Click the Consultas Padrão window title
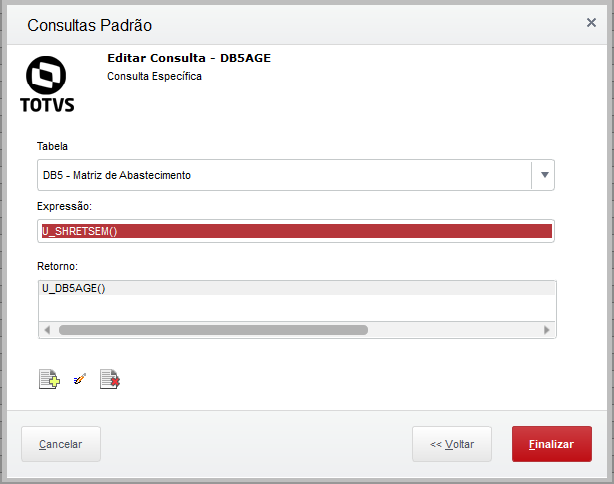The height and width of the screenshot is (484, 614). click(x=89, y=25)
